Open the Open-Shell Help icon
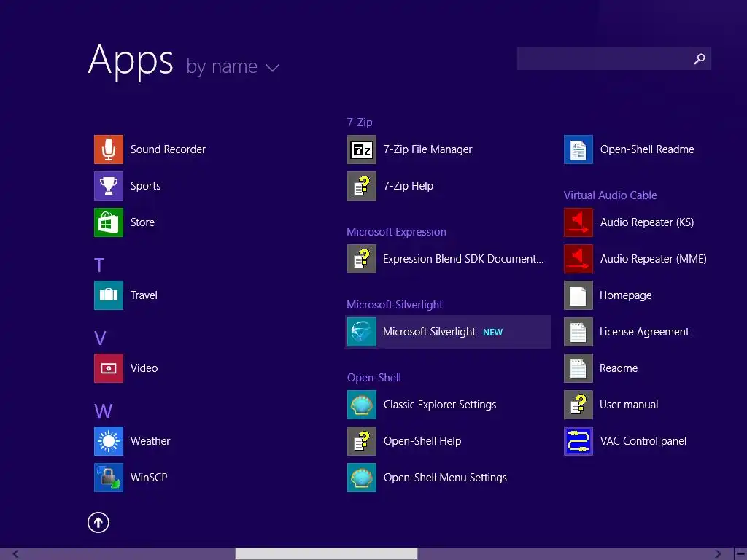 [362, 441]
